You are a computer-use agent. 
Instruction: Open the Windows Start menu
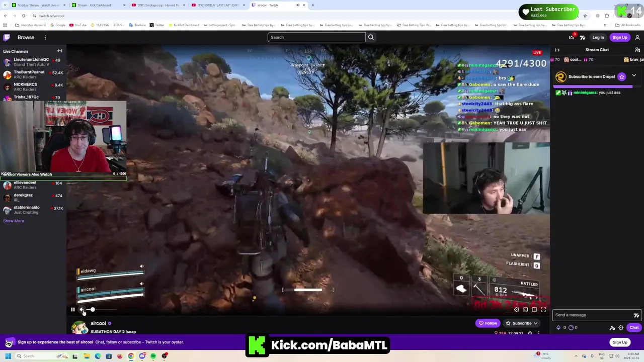coord(8,356)
